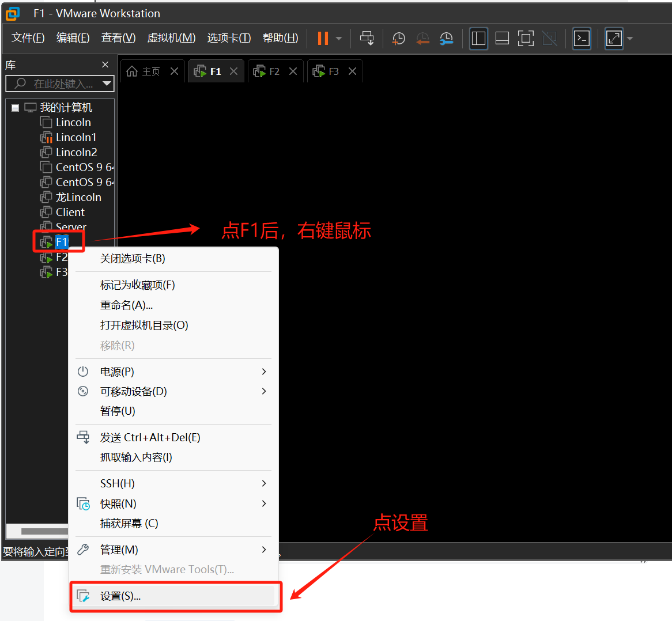Click the library horizontal scrollbar
This screenshot has width=672, height=621.
(44, 532)
